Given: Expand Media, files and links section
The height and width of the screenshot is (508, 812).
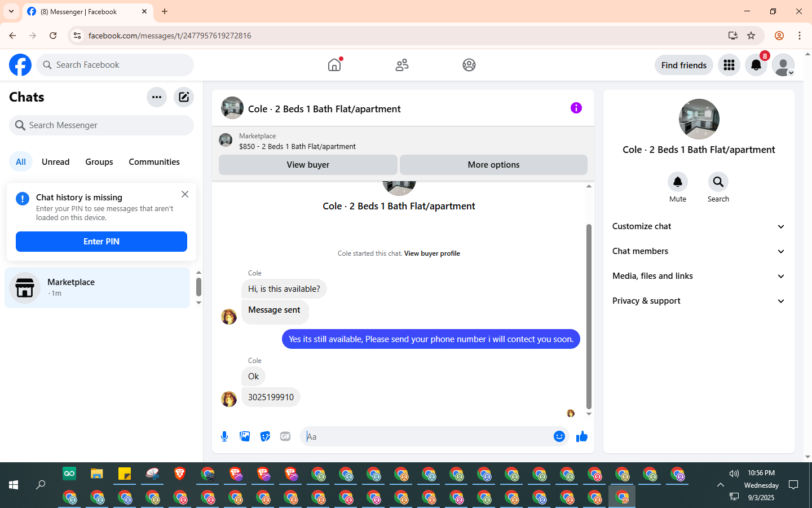Looking at the screenshot, I should (x=699, y=276).
